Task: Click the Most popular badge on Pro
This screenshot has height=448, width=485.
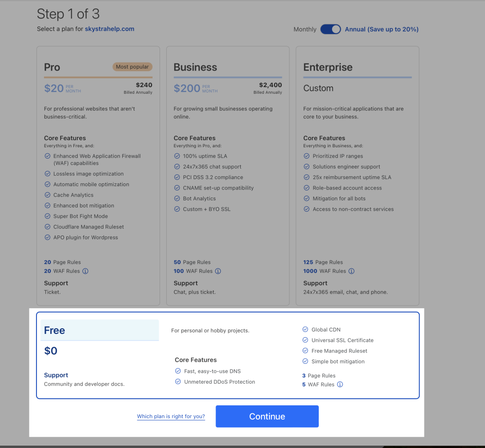Action: [x=132, y=67]
